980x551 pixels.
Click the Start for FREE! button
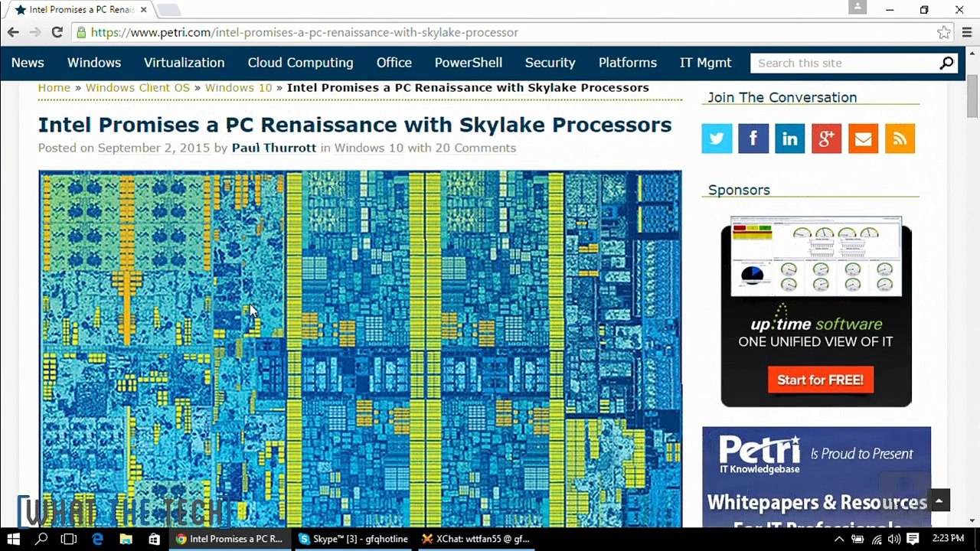(820, 380)
